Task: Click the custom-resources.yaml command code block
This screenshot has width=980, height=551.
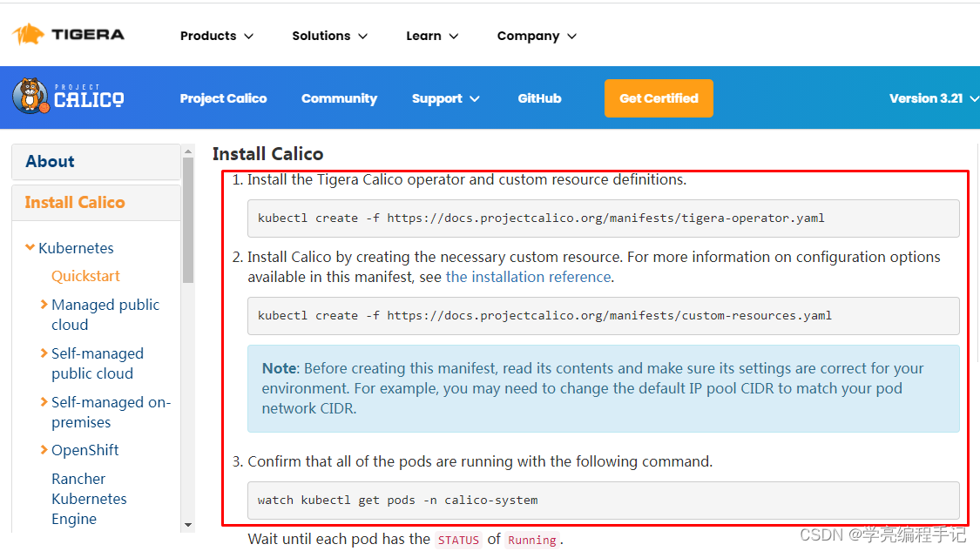Action: (603, 315)
